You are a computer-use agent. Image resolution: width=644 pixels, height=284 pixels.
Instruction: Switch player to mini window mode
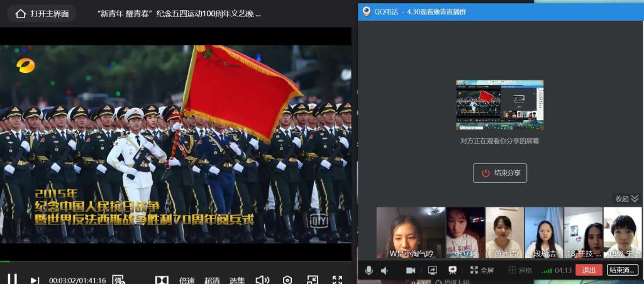313,280
